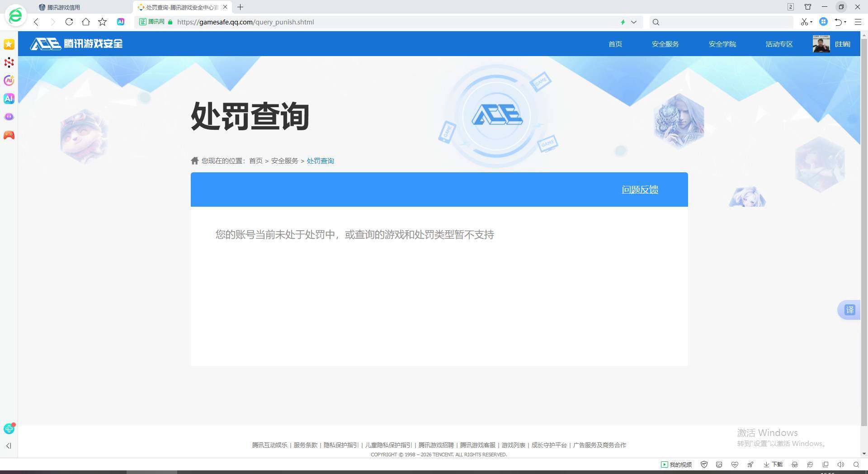Image resolution: width=868 pixels, height=474 pixels.
Task: Click the floating translate 译 button
Action: [x=849, y=310]
